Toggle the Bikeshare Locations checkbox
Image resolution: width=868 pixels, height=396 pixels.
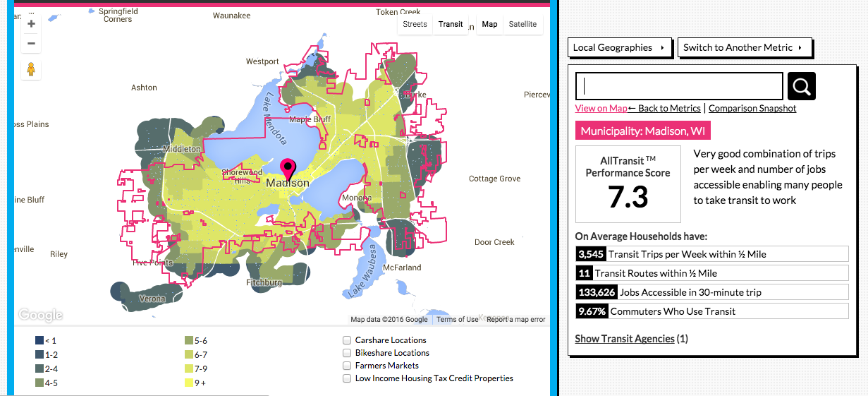click(347, 353)
